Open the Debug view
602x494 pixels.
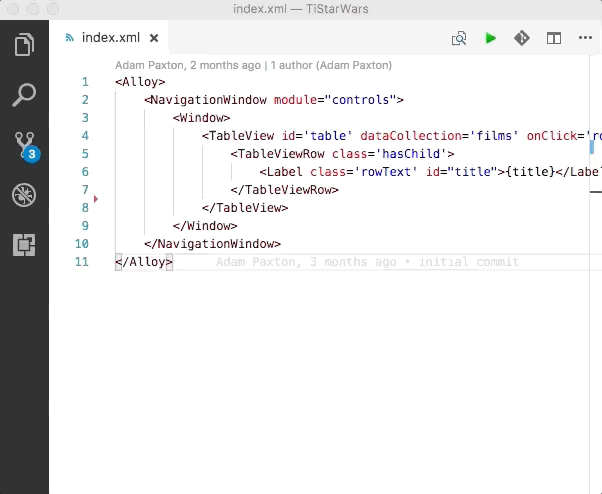tap(24, 195)
